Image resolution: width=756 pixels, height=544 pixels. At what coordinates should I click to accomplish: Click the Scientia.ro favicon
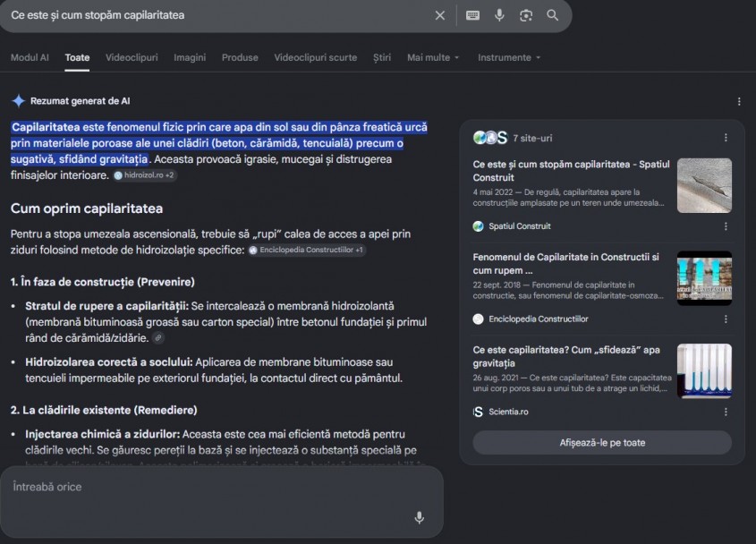pyautogui.click(x=479, y=412)
